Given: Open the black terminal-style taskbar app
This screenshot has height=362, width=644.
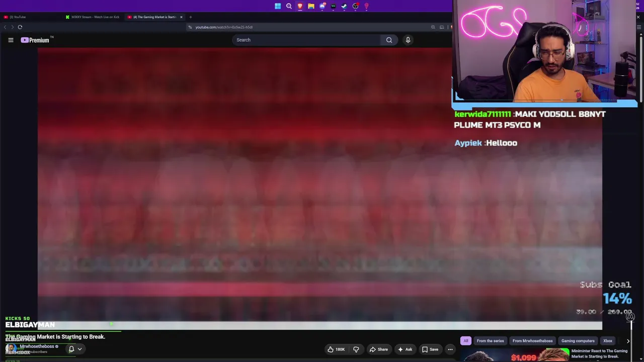Looking at the screenshot, I should pyautogui.click(x=333, y=6).
